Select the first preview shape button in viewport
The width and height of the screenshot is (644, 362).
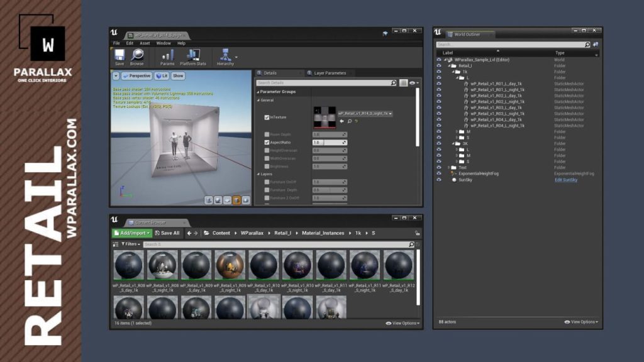click(209, 200)
